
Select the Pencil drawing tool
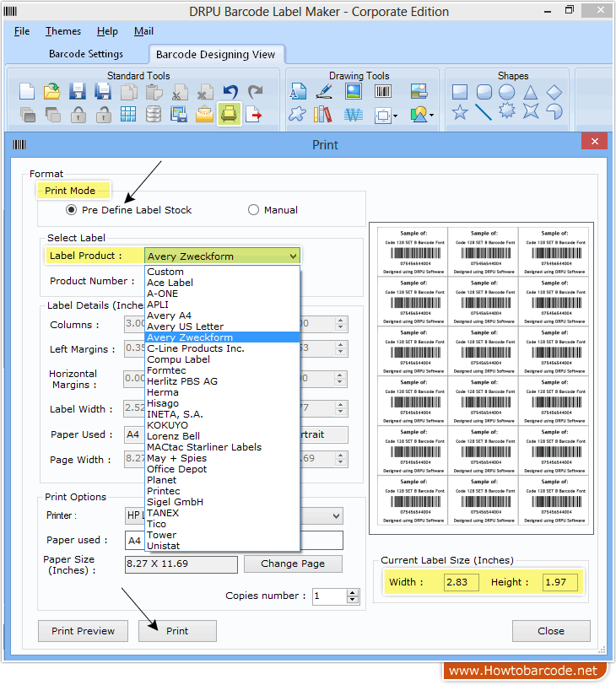pos(325,92)
